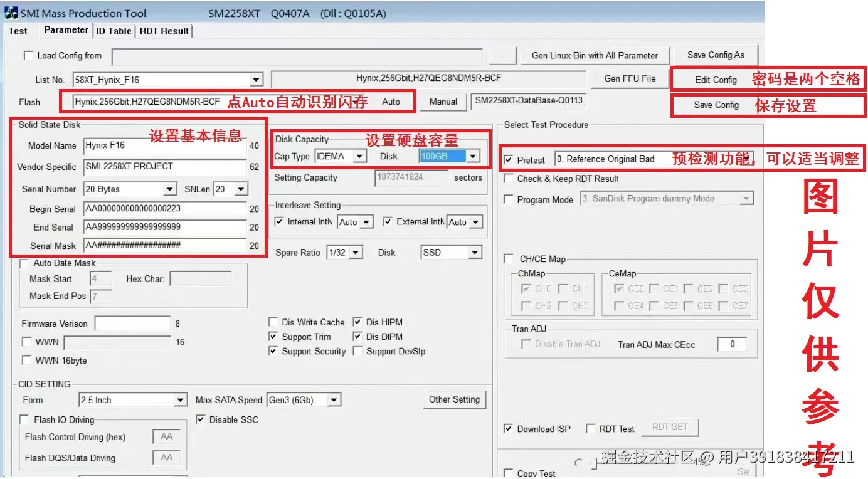Enable the Copy Test checkbox

(x=509, y=473)
